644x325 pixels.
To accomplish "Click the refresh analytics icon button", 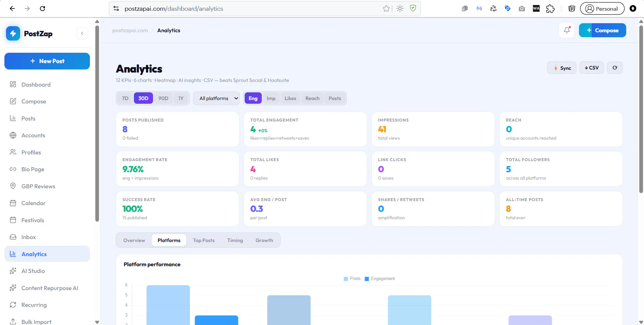I will pyautogui.click(x=615, y=68).
